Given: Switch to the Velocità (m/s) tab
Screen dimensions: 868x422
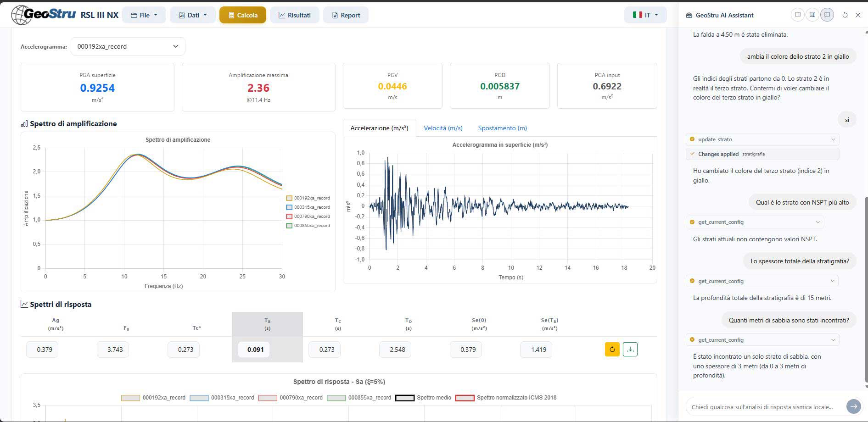Looking at the screenshot, I should (x=443, y=128).
